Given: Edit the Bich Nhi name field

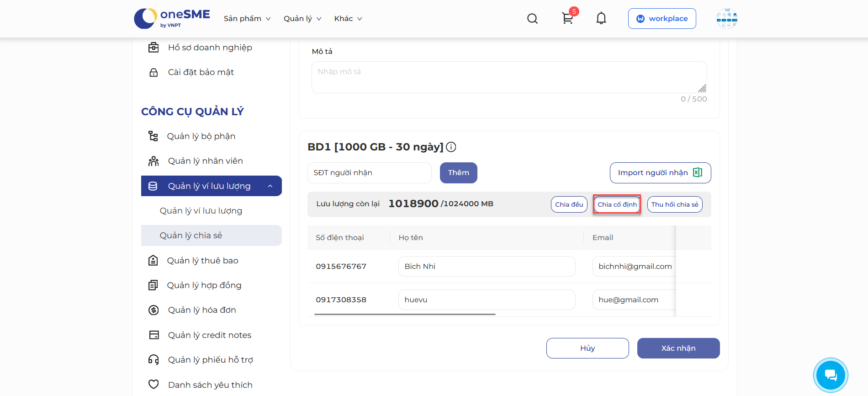Looking at the screenshot, I should [487, 267].
